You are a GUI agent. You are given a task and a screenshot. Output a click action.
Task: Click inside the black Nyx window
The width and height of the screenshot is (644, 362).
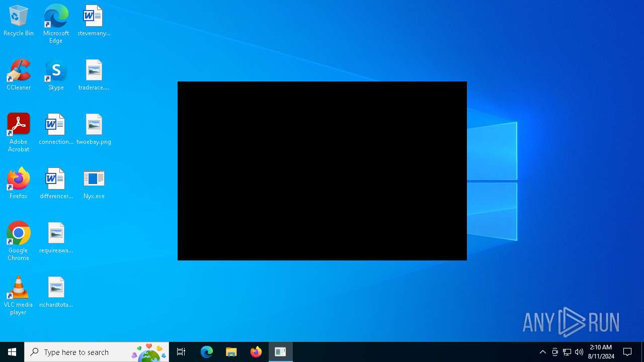coord(322,171)
